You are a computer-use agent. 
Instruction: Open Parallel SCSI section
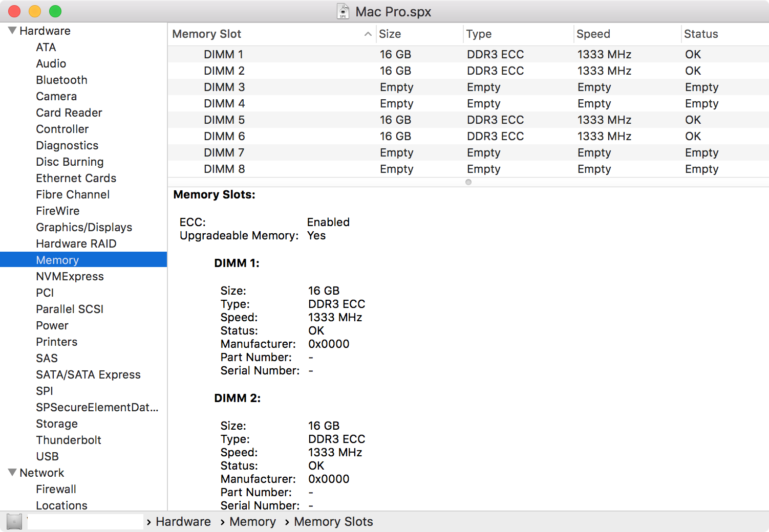tap(70, 309)
